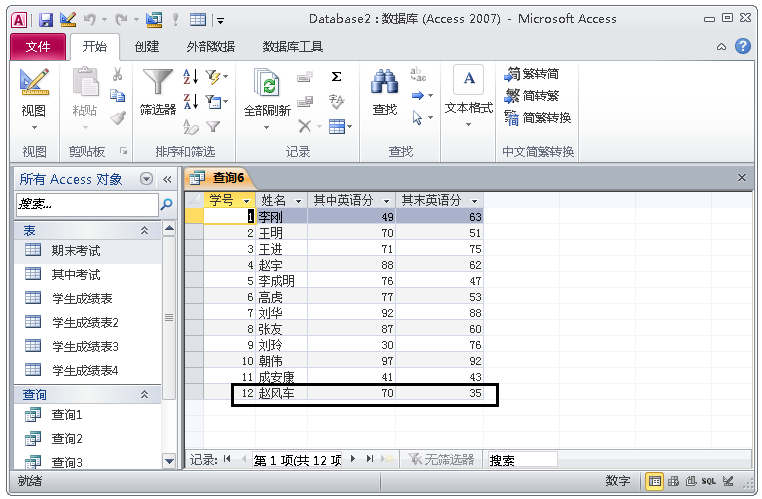Open the 姓名 column dropdown arrow
This screenshot has width=762, height=499.
(x=298, y=201)
